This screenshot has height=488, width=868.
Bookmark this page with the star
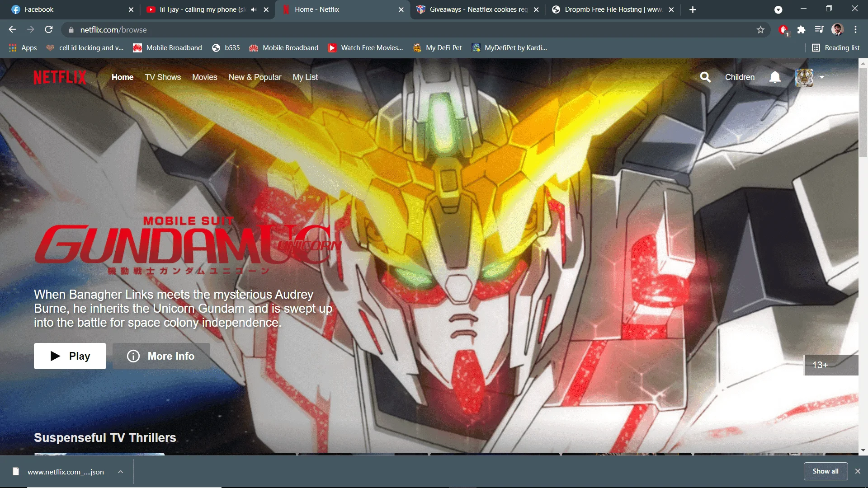(x=760, y=30)
